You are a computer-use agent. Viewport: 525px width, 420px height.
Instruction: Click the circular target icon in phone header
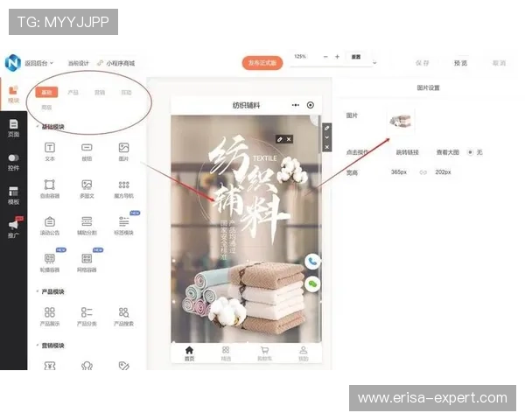tap(311, 105)
